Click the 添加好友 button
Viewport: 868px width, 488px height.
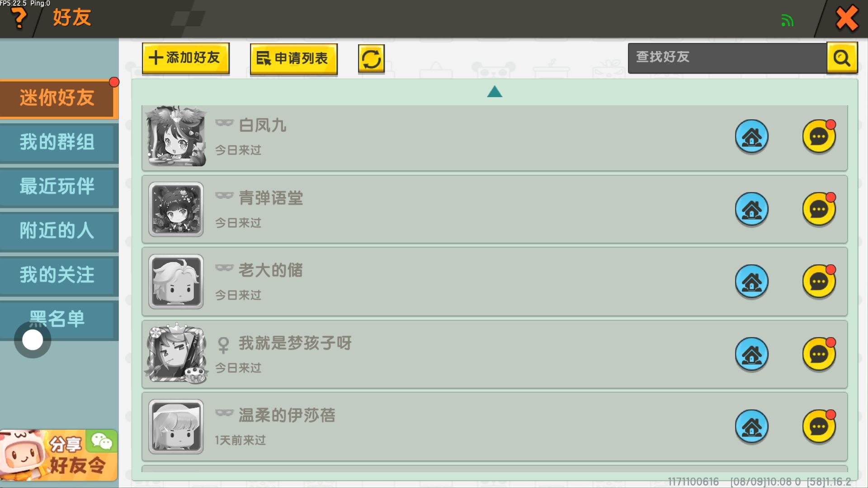click(x=185, y=58)
